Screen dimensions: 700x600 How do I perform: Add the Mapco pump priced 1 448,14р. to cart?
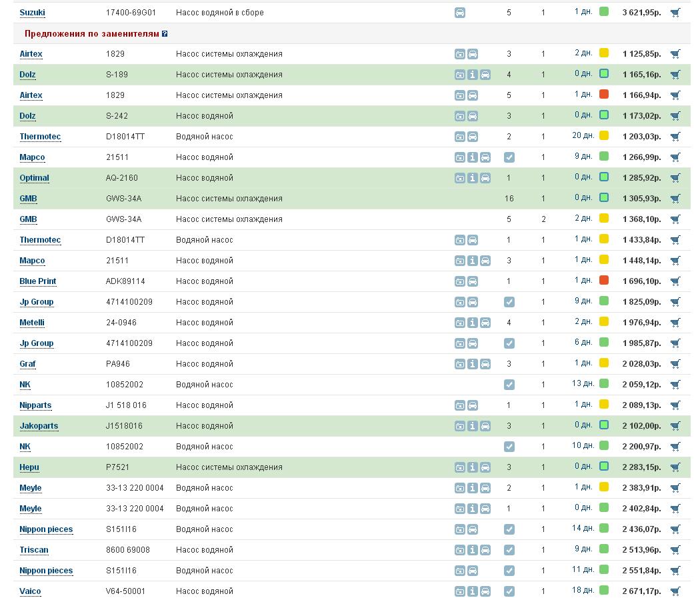[x=675, y=261]
